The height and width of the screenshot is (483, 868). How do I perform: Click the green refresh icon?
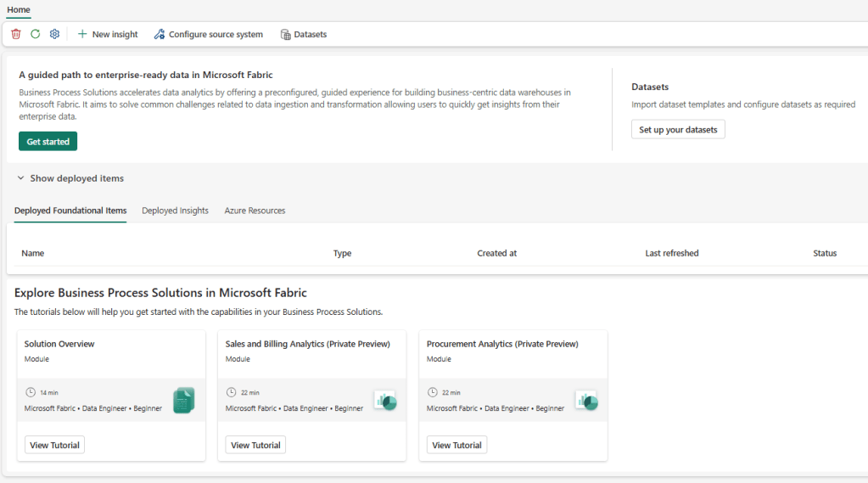point(36,34)
